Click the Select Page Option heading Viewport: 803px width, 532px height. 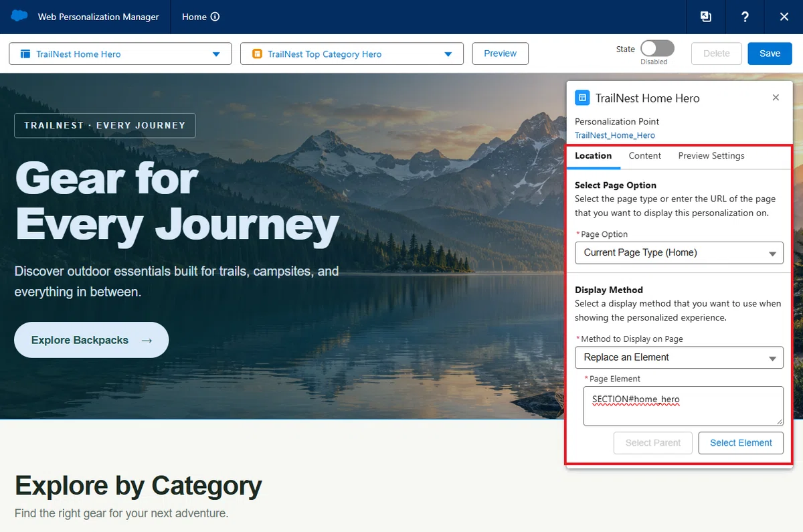click(616, 185)
